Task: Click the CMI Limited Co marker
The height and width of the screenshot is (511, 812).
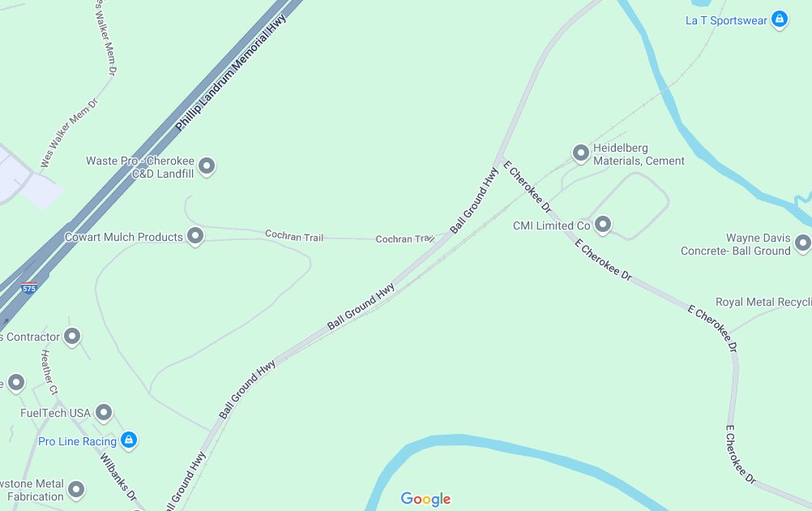Action: (x=602, y=225)
